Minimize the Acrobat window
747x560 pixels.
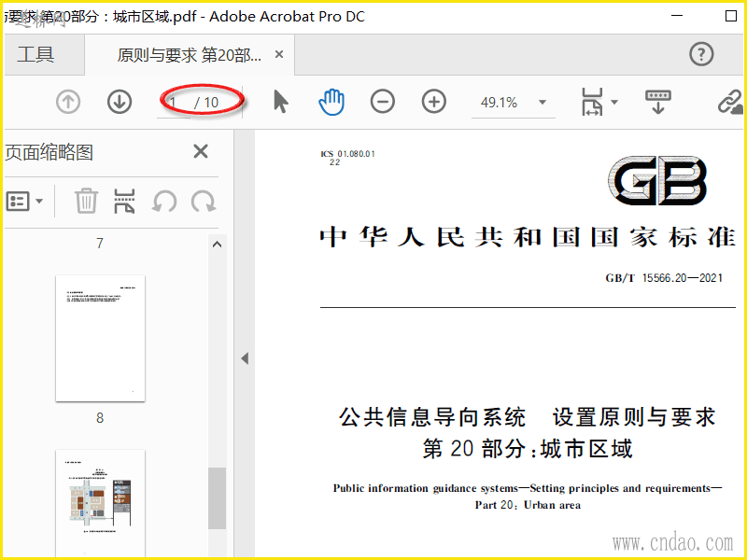[x=677, y=16]
